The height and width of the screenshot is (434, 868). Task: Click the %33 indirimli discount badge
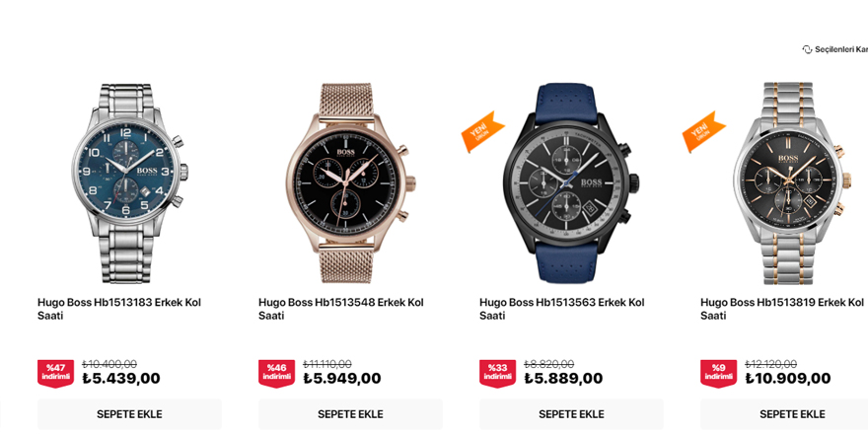497,373
